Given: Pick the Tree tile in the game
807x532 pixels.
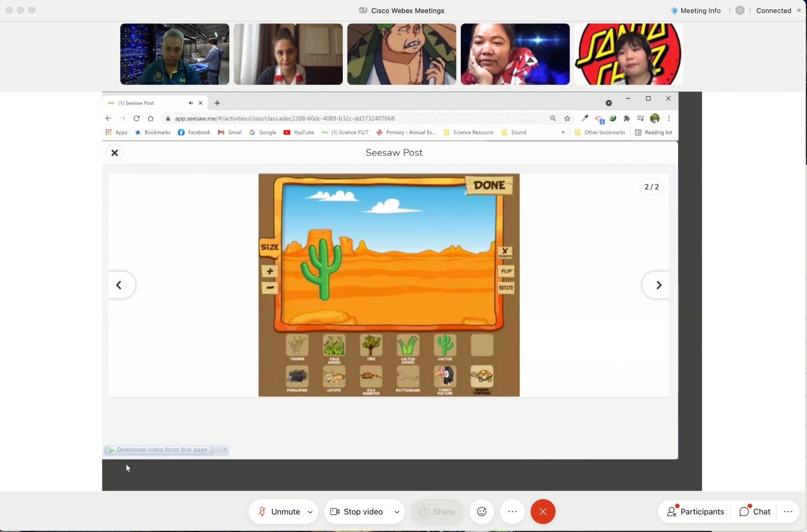Looking at the screenshot, I should (371, 346).
